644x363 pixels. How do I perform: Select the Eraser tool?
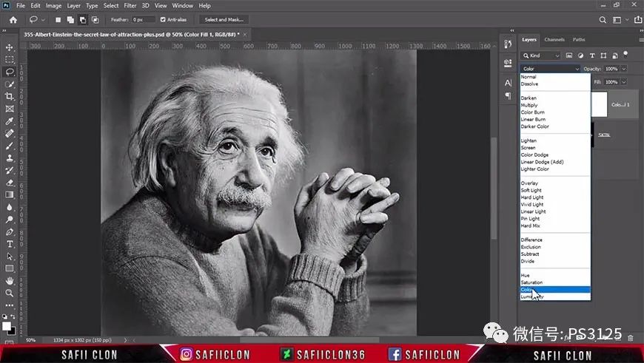pos(10,183)
